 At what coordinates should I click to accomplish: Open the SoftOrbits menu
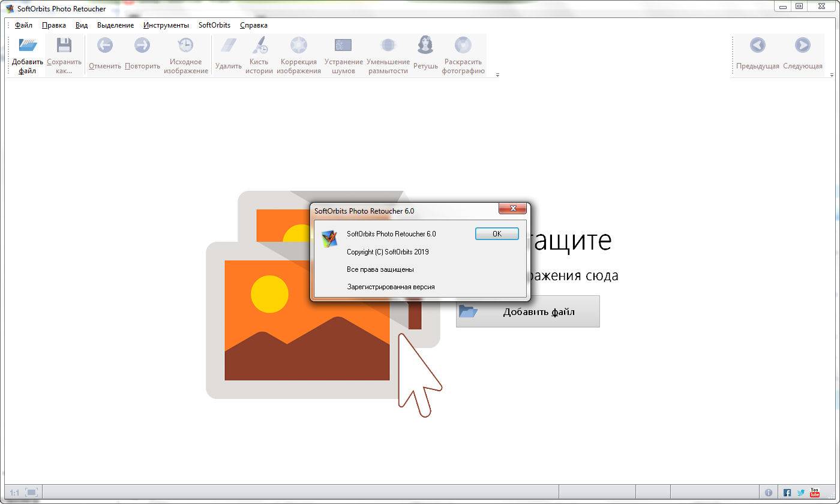point(214,25)
